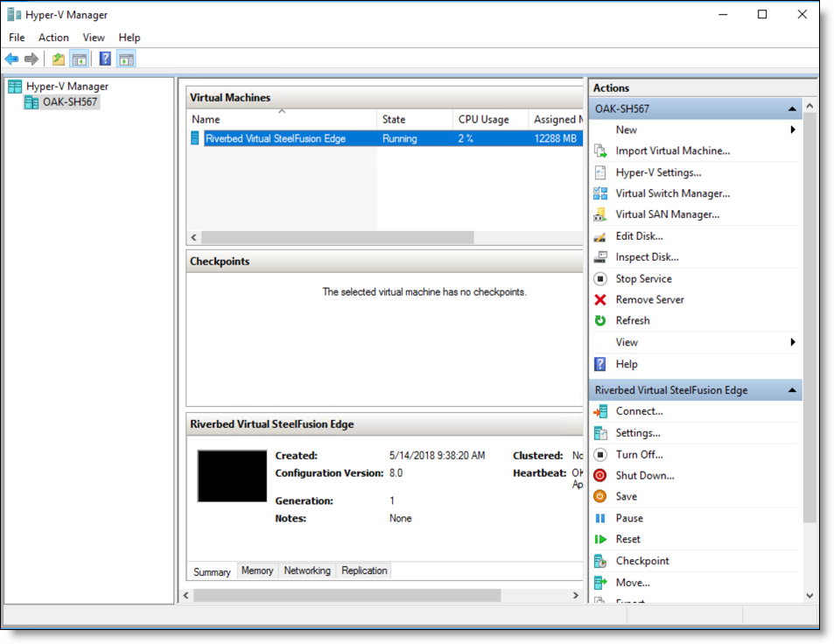Open the Help menu in menu bar
This screenshot has height=644, width=834.
130,38
